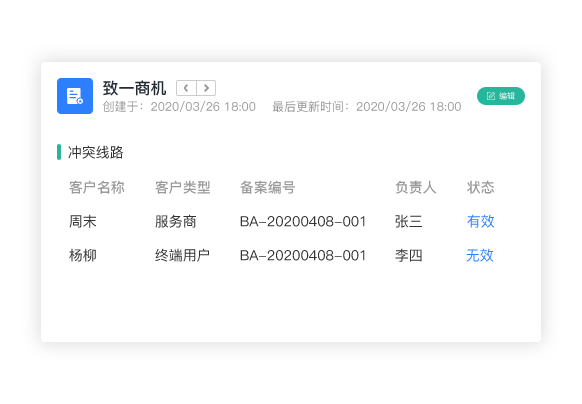Click the 状态 column header
582x404 pixels.
point(480,188)
